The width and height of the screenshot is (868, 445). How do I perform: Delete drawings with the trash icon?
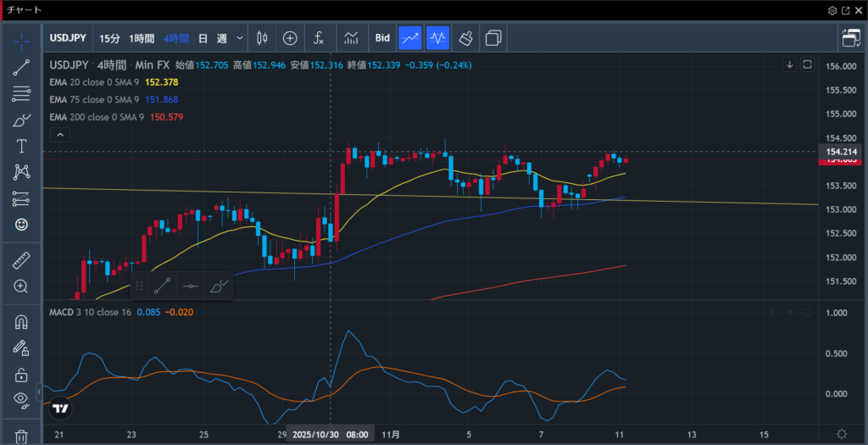coord(21,436)
